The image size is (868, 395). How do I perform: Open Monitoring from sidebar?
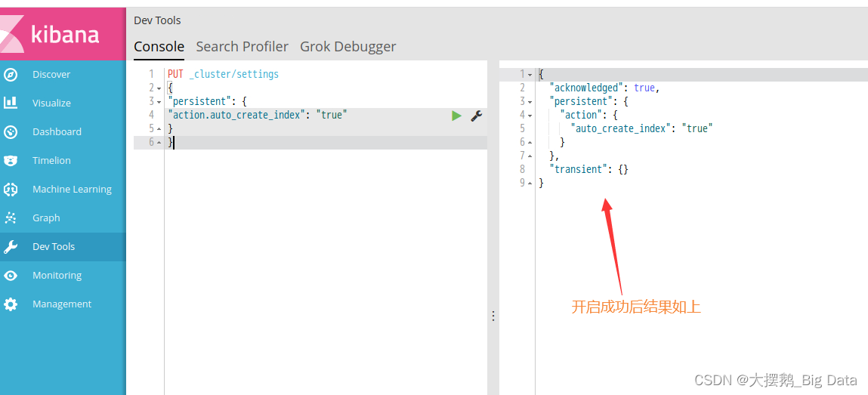57,276
